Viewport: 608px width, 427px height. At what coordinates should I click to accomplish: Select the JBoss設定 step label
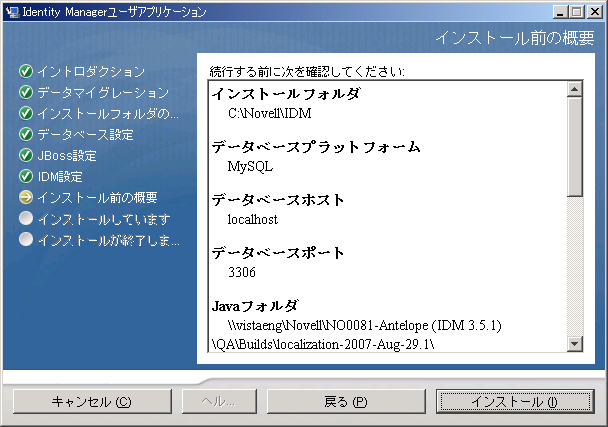(x=67, y=156)
